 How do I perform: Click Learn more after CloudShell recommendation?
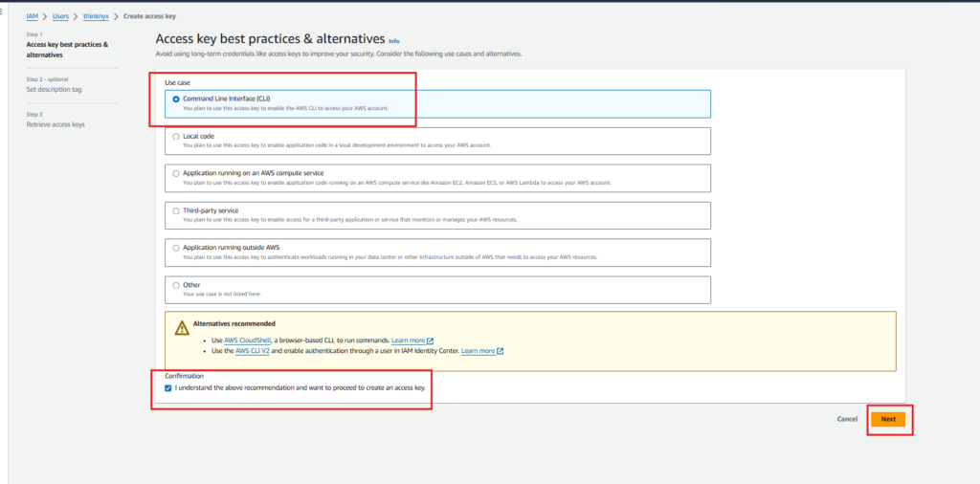(x=408, y=341)
